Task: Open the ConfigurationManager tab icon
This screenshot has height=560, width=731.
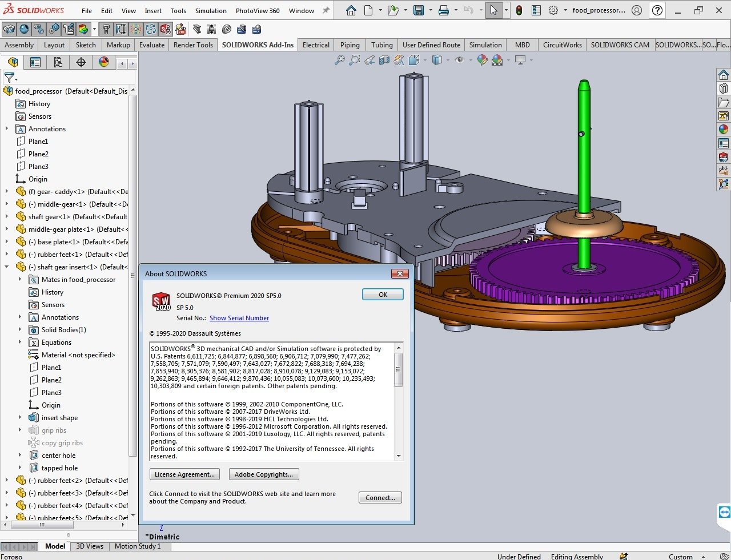Action: (x=58, y=62)
